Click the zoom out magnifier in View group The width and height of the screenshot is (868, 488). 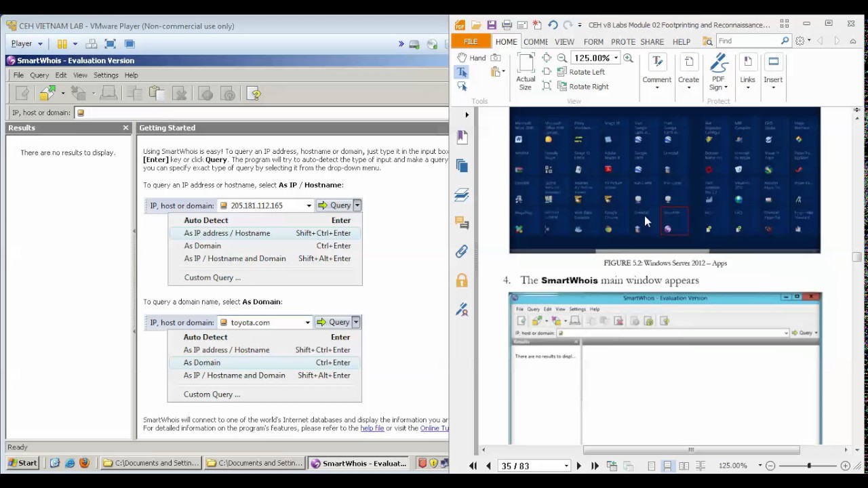[561, 58]
